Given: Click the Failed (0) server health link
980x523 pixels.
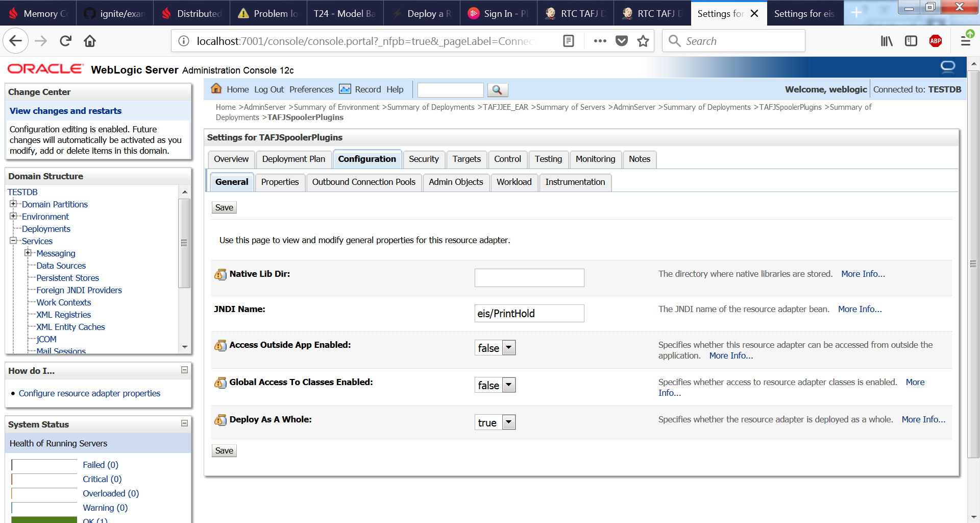Looking at the screenshot, I should (x=101, y=465).
